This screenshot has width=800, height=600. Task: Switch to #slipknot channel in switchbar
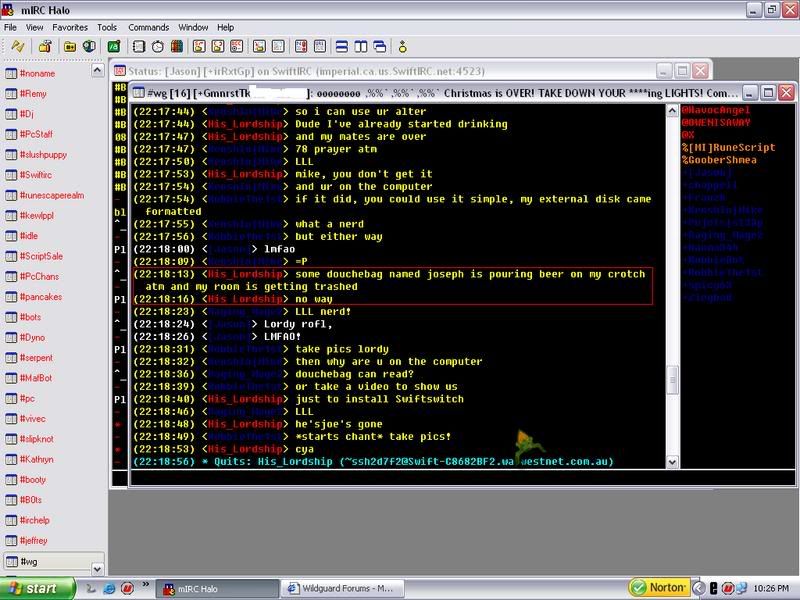tap(37, 439)
